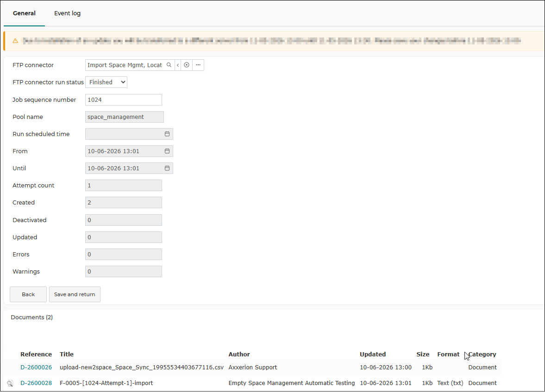The height and width of the screenshot is (392, 545).
Task: Click the Until date input field
Action: tap(129, 168)
